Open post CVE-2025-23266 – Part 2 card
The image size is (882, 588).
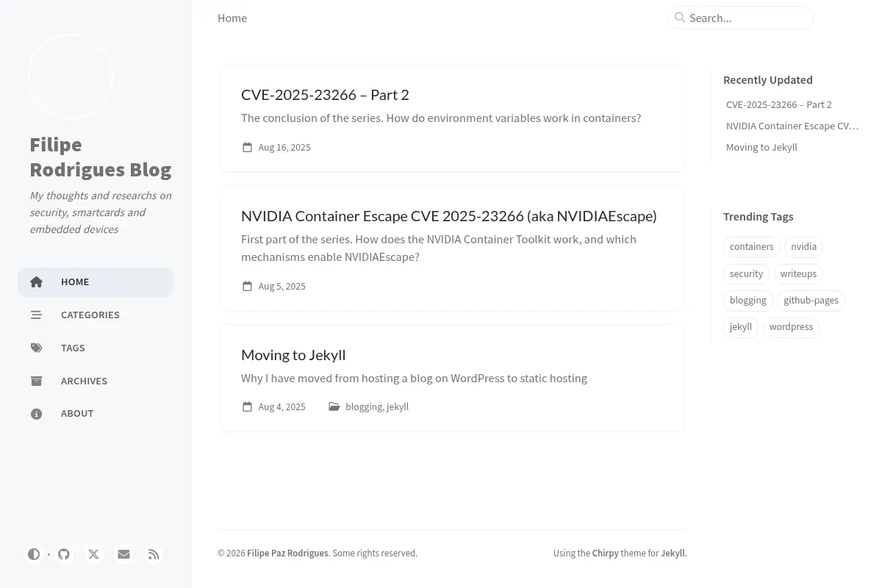pyautogui.click(x=453, y=118)
